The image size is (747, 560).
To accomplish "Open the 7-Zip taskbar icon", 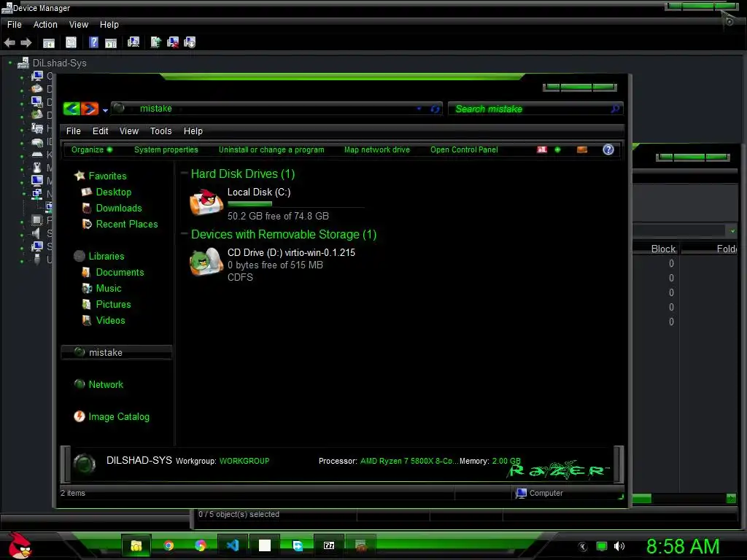I will click(x=329, y=545).
